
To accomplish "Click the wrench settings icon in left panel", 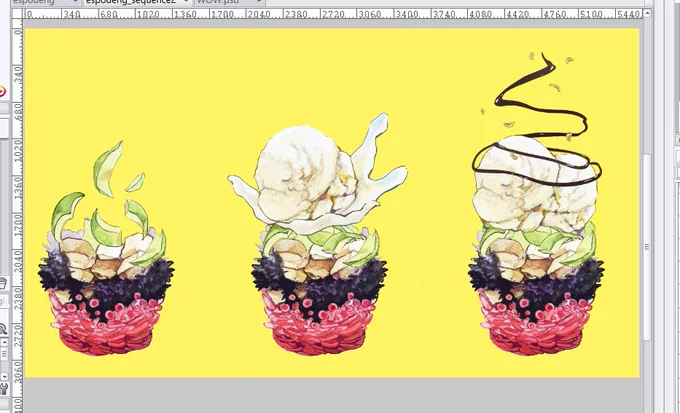I will click(x=3, y=388).
